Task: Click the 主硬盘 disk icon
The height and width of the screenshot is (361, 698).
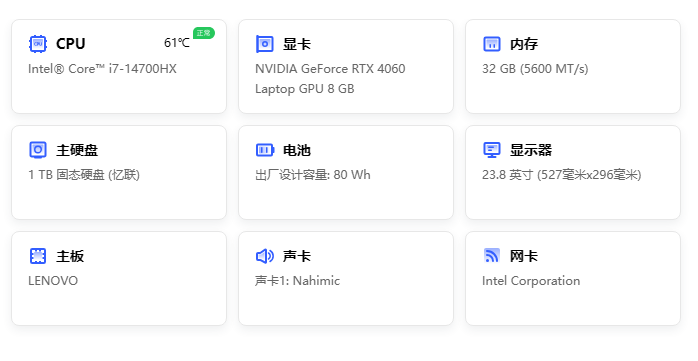Action: click(x=38, y=150)
